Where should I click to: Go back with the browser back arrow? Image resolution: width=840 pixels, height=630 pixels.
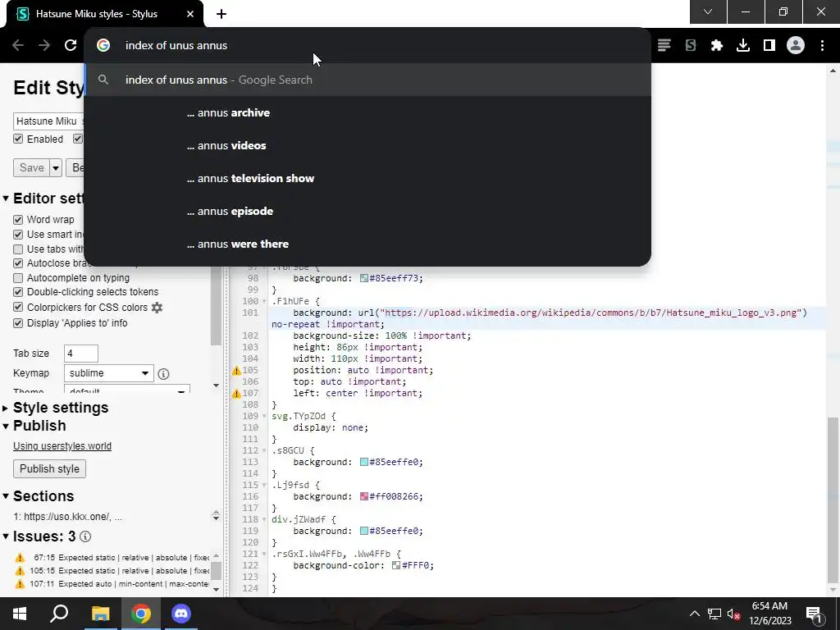coord(18,46)
